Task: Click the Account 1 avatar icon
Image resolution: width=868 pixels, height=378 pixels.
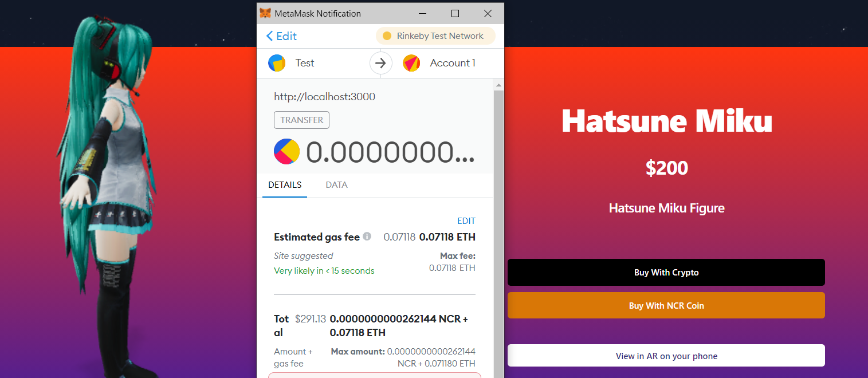Action: [x=411, y=63]
